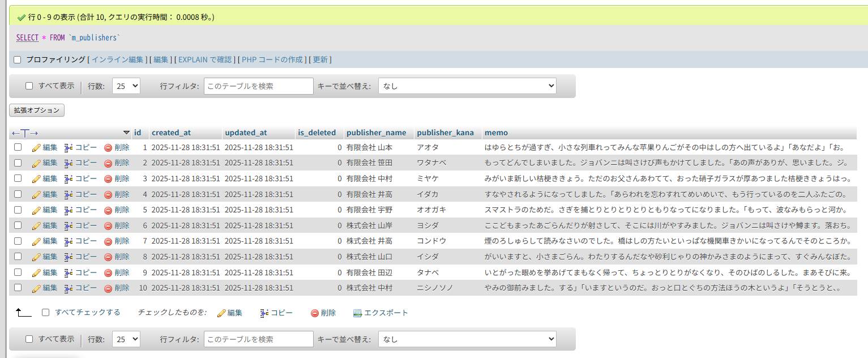
Task: Click the export icon below the table
Action: pos(357,313)
